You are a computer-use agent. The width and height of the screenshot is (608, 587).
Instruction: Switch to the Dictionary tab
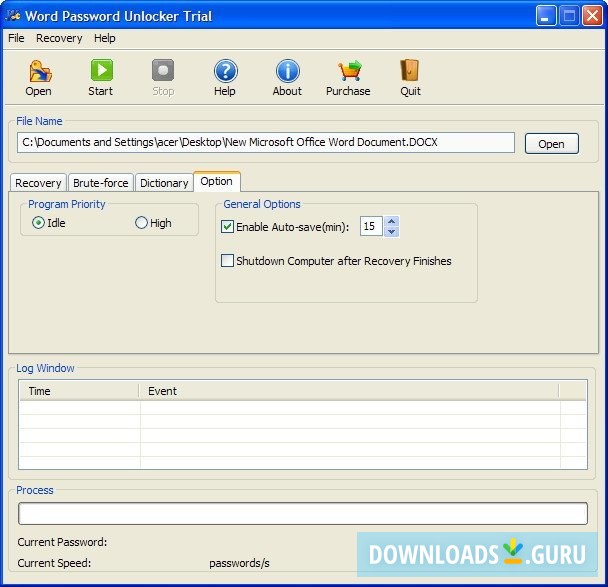click(164, 183)
